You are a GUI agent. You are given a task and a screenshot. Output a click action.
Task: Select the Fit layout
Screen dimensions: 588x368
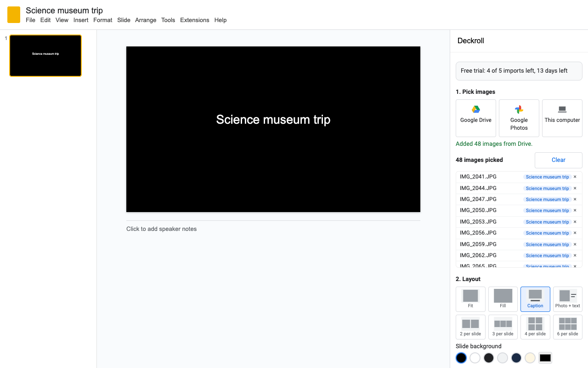(x=470, y=299)
